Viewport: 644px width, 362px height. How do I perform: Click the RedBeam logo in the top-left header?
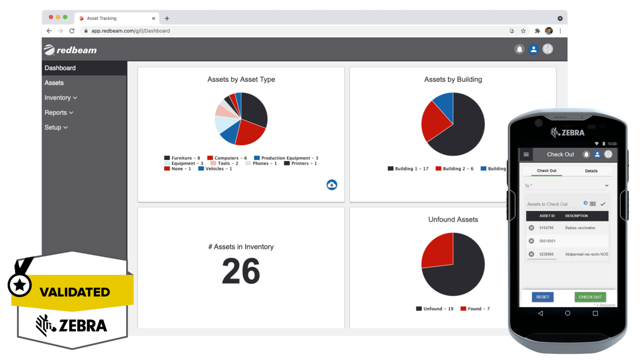[69, 49]
